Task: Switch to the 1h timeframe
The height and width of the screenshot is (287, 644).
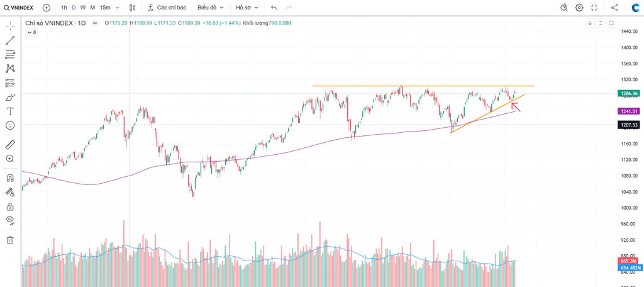Action: click(64, 8)
